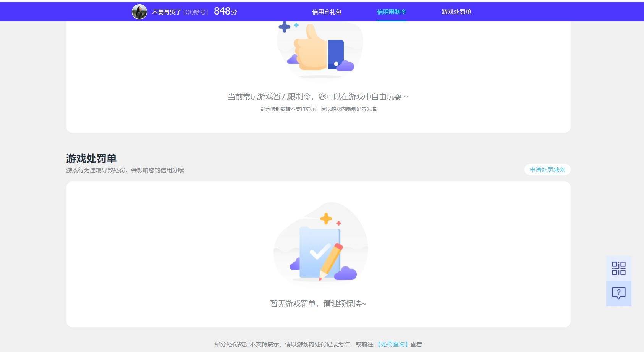Click the text 暂无游戏罚单,请继续保持~
This screenshot has width=644, height=352.
tap(318, 304)
